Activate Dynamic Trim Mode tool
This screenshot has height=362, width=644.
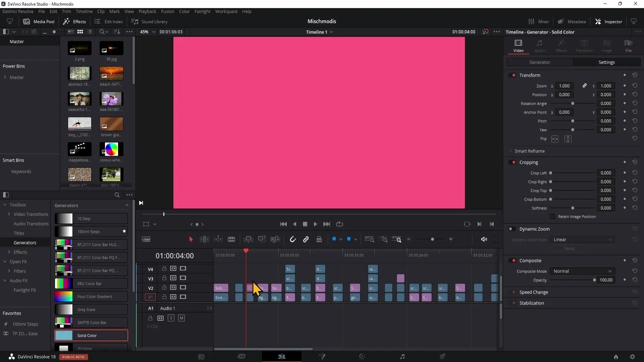218,239
